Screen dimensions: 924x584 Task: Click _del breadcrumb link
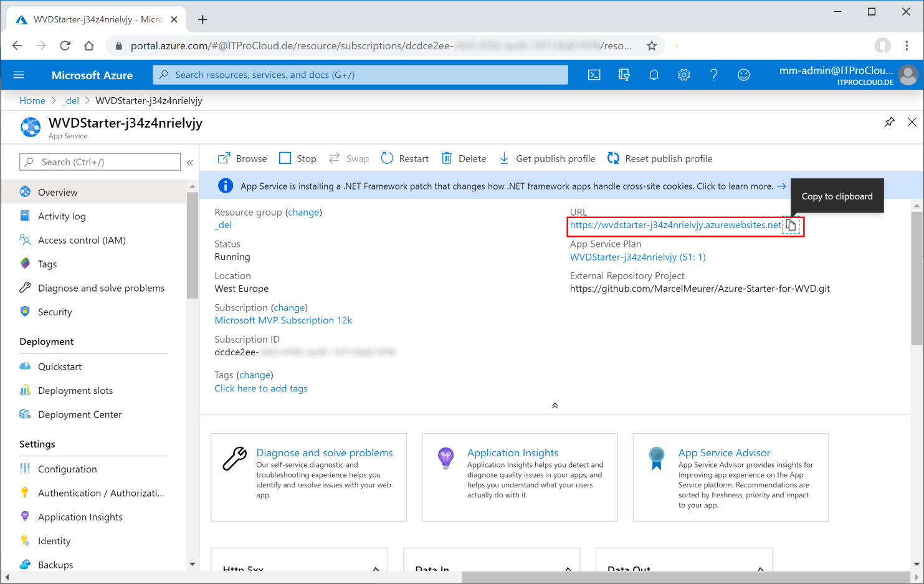pyautogui.click(x=70, y=101)
